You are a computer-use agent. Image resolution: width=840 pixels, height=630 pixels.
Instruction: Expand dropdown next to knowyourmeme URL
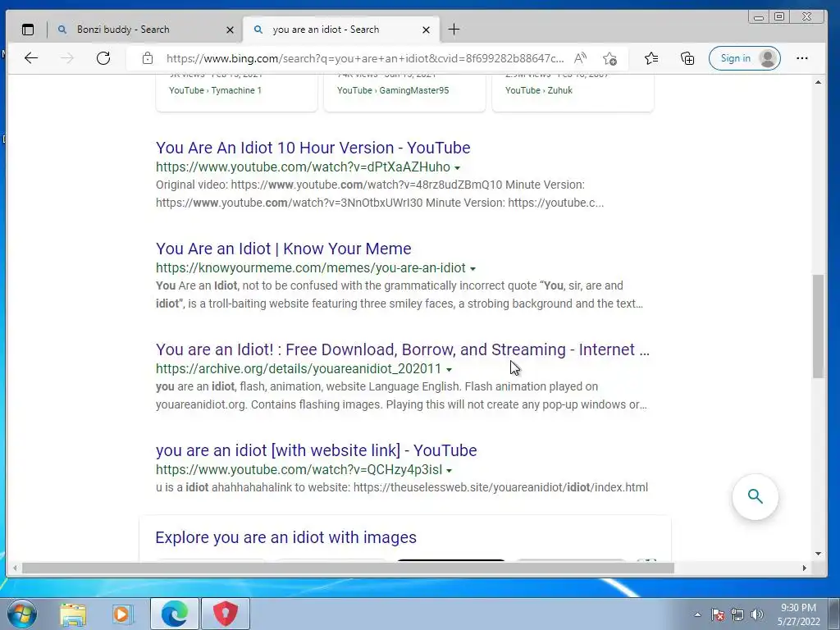pyautogui.click(x=472, y=269)
